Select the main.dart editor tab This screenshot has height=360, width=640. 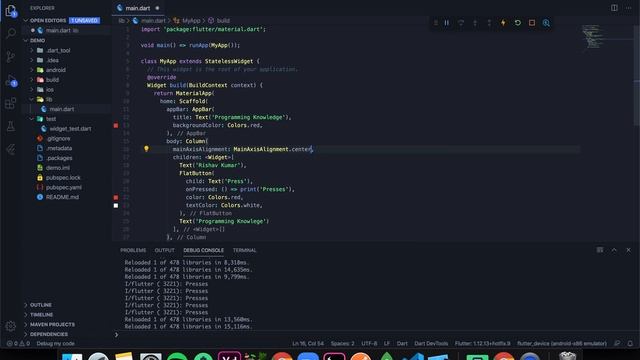(138, 8)
